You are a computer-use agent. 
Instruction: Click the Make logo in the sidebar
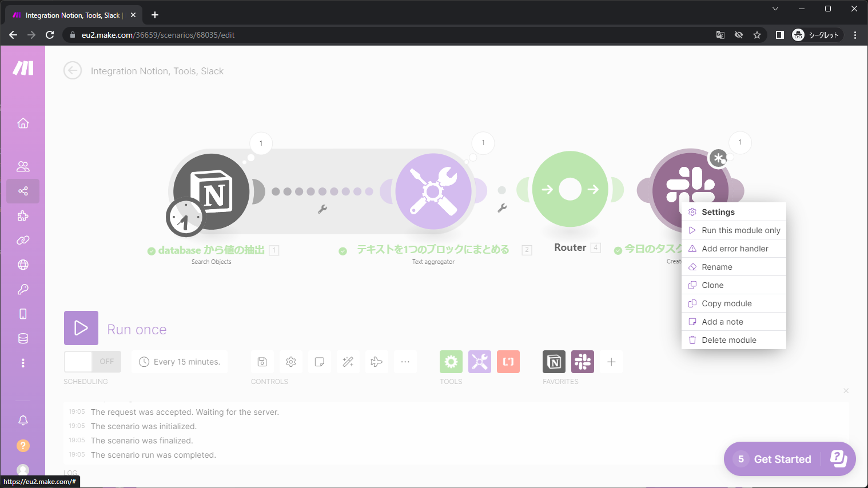coord(23,68)
